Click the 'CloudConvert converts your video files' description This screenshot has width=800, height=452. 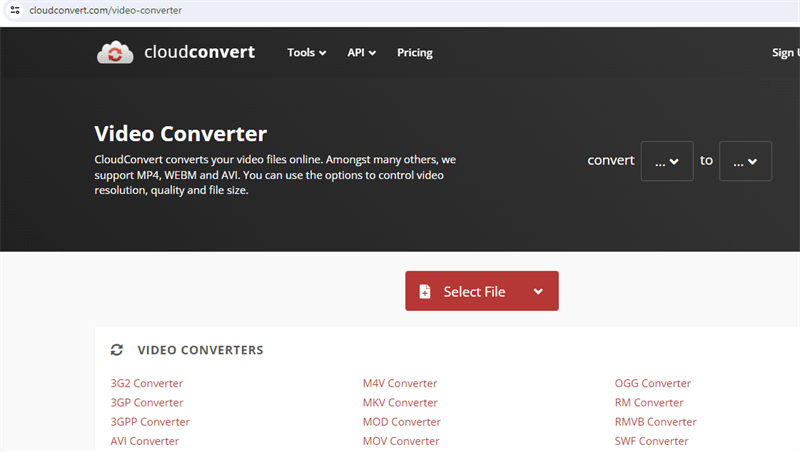275,174
